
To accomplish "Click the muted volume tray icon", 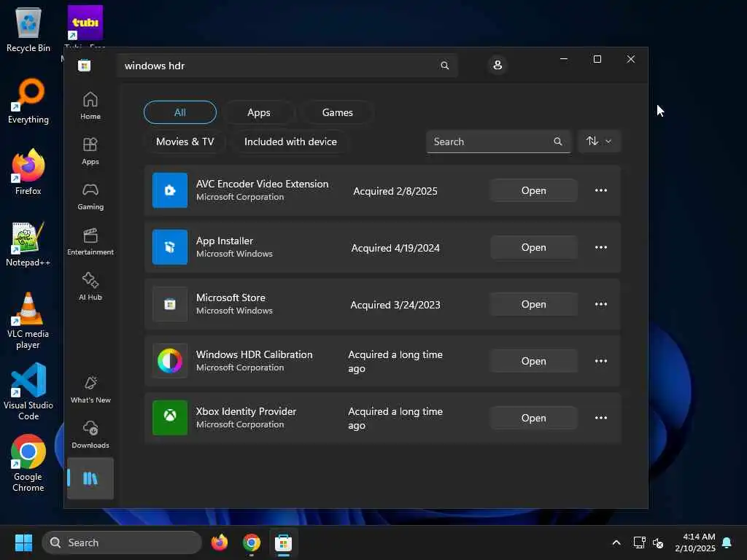I will tap(658, 542).
